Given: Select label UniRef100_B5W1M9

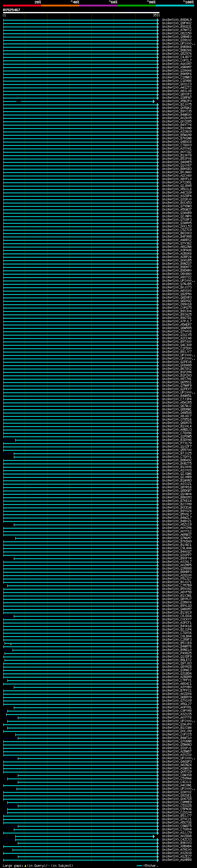Looking at the screenshot, I should (x=177, y=135).
